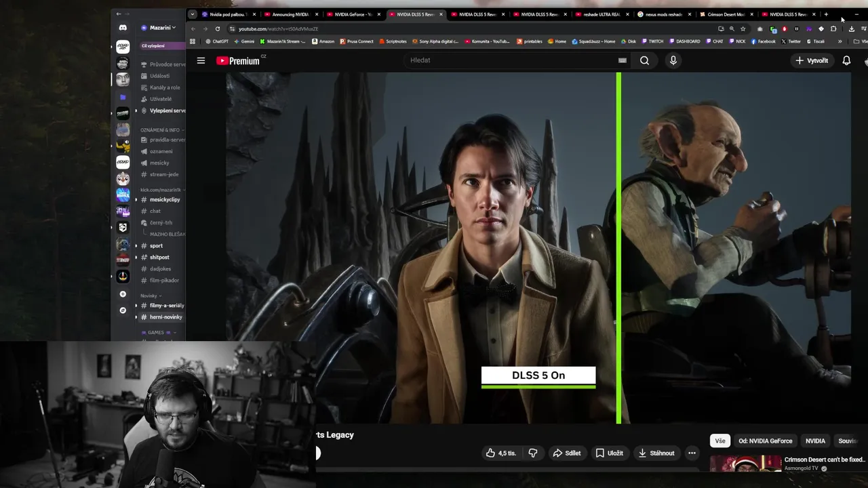
Task: Switch to the 'Nvidia pod palbou' tab
Action: (x=229, y=14)
